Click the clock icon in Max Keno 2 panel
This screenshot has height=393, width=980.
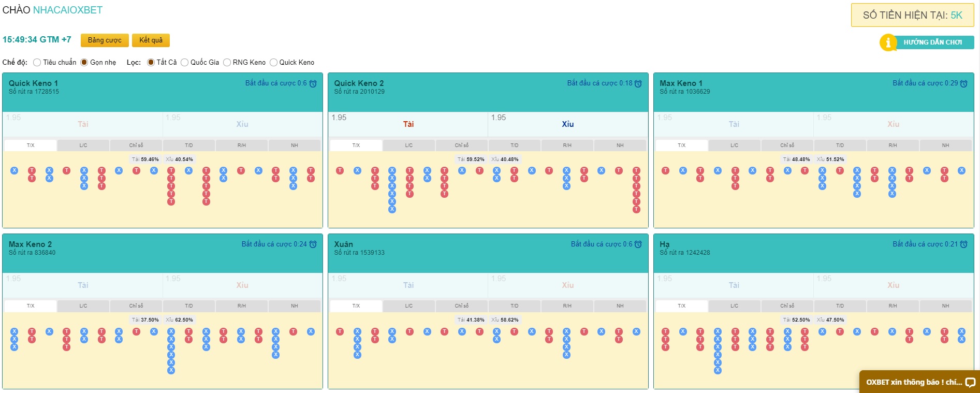tap(313, 244)
